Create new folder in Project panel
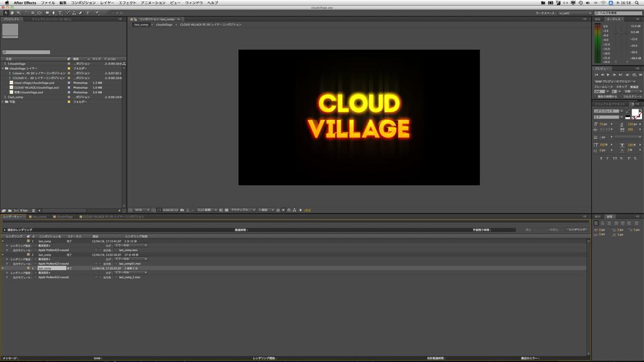This screenshot has width=644, height=362. (10, 211)
